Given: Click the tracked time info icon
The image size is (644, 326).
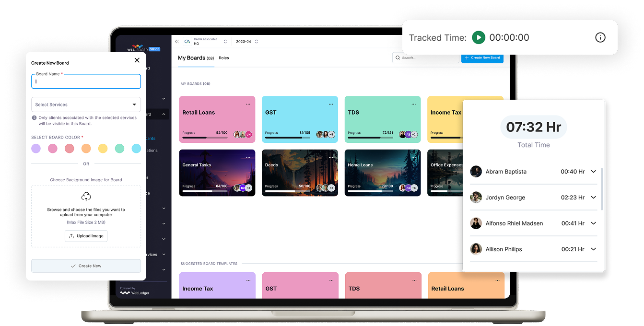Looking at the screenshot, I should point(600,37).
